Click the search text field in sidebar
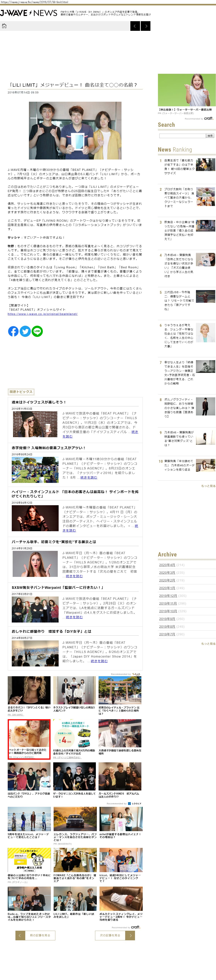216x980 pixels. (182, 136)
